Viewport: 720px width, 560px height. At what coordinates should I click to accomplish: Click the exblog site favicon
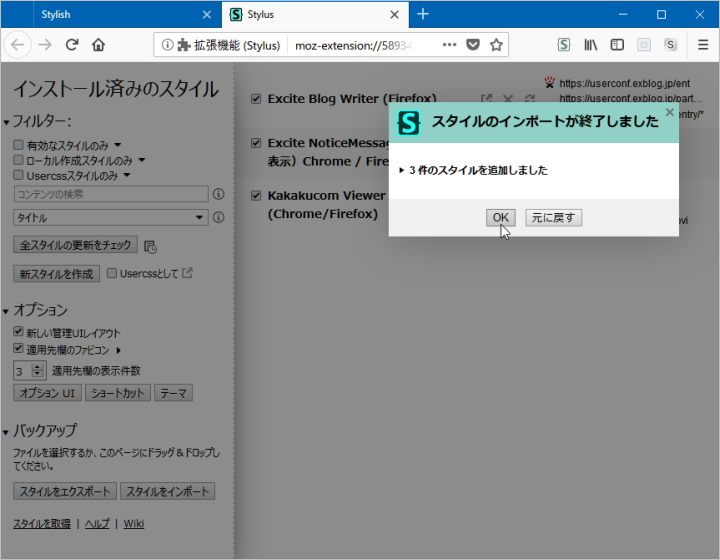(x=550, y=83)
